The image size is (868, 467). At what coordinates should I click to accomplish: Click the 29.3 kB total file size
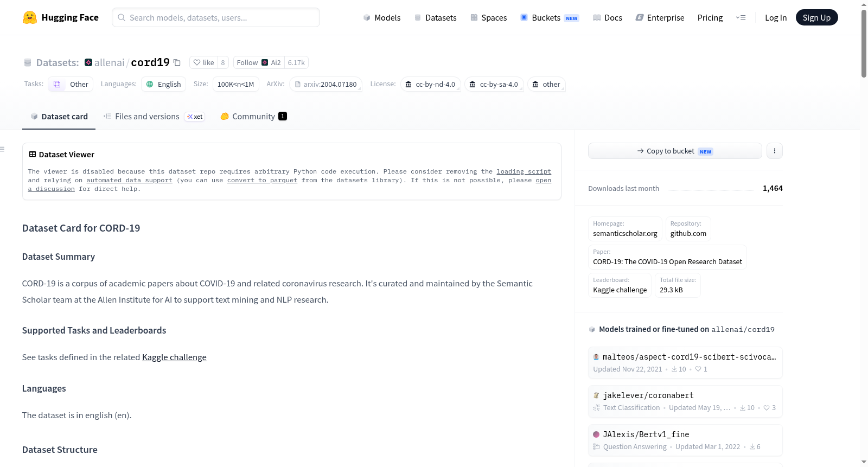pyautogui.click(x=678, y=285)
